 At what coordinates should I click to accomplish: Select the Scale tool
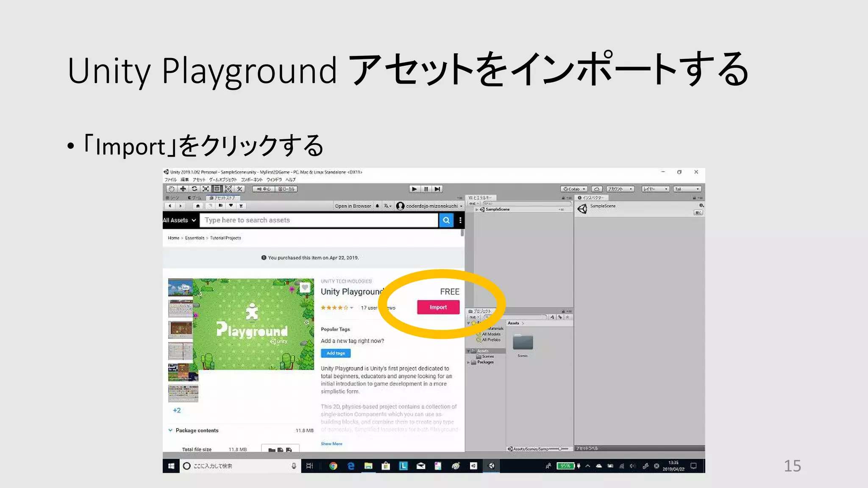click(206, 189)
